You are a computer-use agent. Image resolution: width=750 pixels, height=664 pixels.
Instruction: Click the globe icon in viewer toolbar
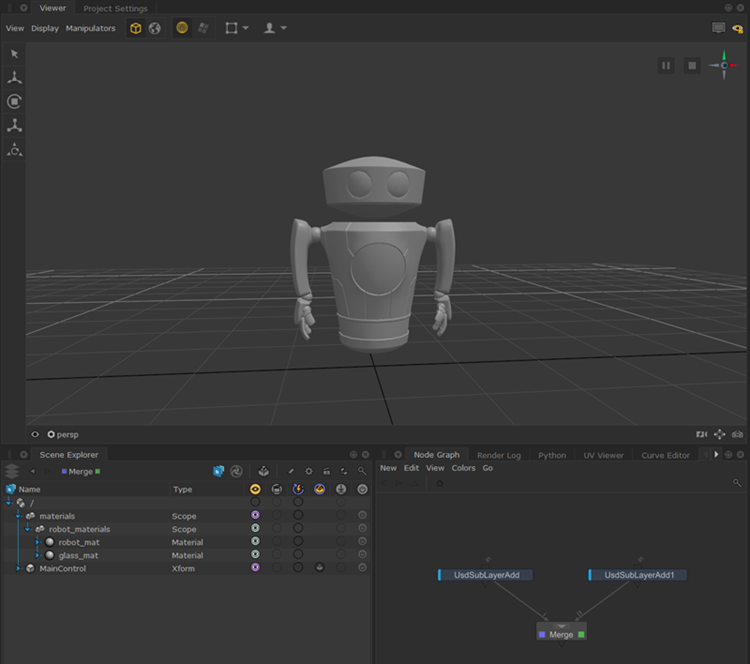point(155,28)
